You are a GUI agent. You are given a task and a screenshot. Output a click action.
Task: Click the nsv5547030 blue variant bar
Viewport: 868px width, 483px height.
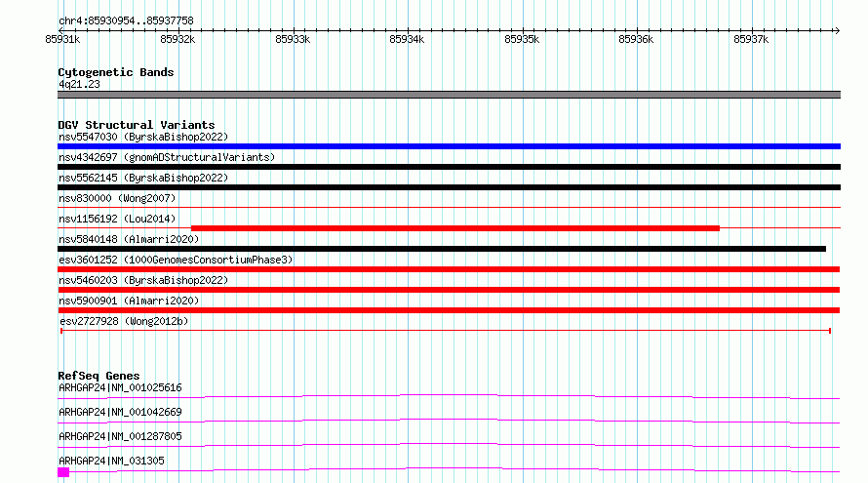click(449, 146)
